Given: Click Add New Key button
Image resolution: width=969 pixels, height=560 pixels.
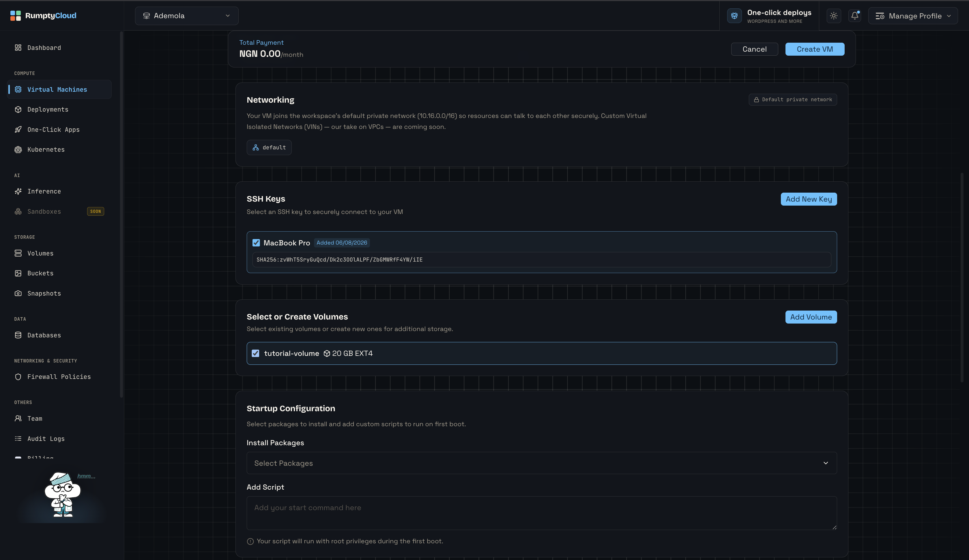Looking at the screenshot, I should pos(809,199).
